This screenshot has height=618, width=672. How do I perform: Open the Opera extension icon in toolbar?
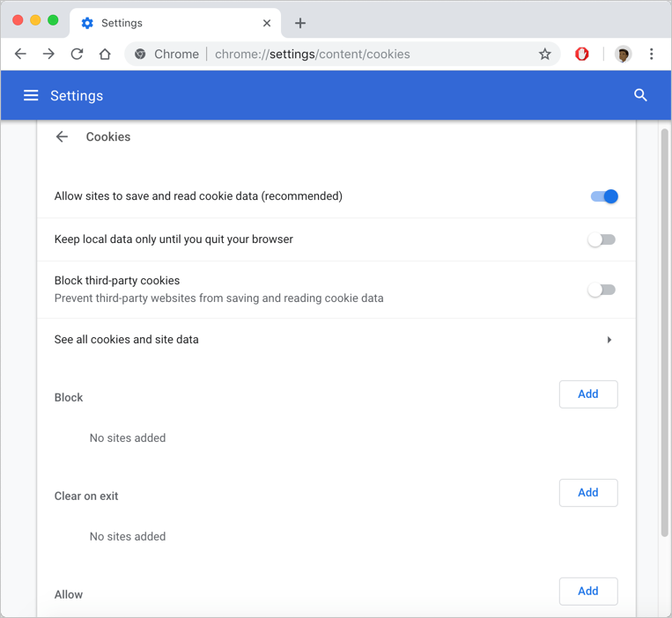click(x=582, y=54)
